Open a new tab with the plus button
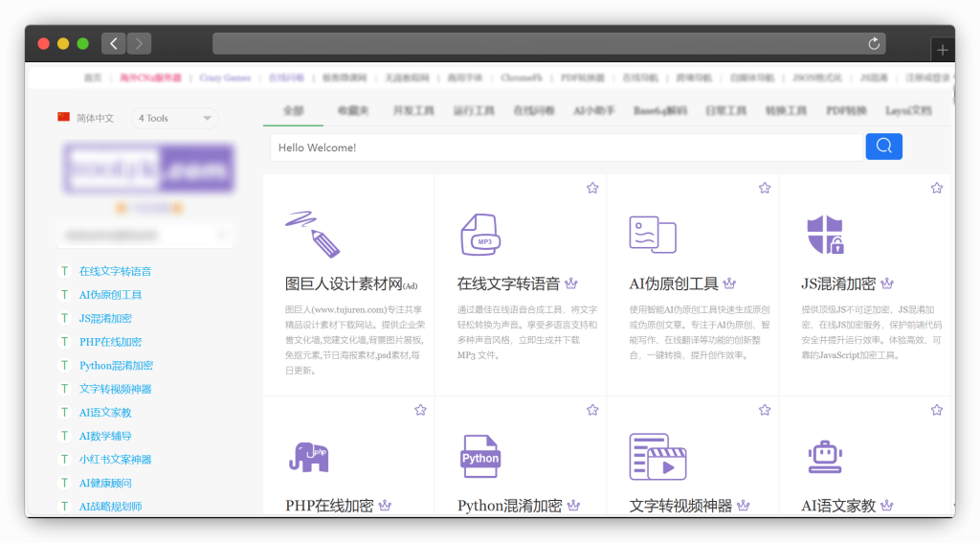This screenshot has height=543, width=980. pyautogui.click(x=943, y=50)
